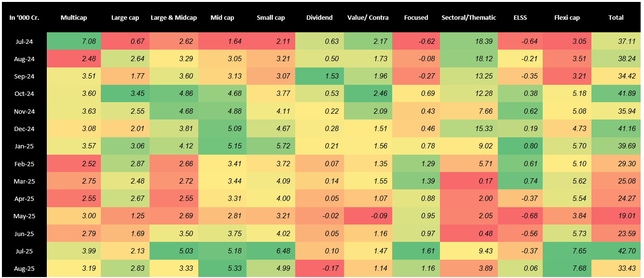This screenshot has width=644, height=278.
Task: Select the Aug-25 row label
Action: click(x=24, y=269)
